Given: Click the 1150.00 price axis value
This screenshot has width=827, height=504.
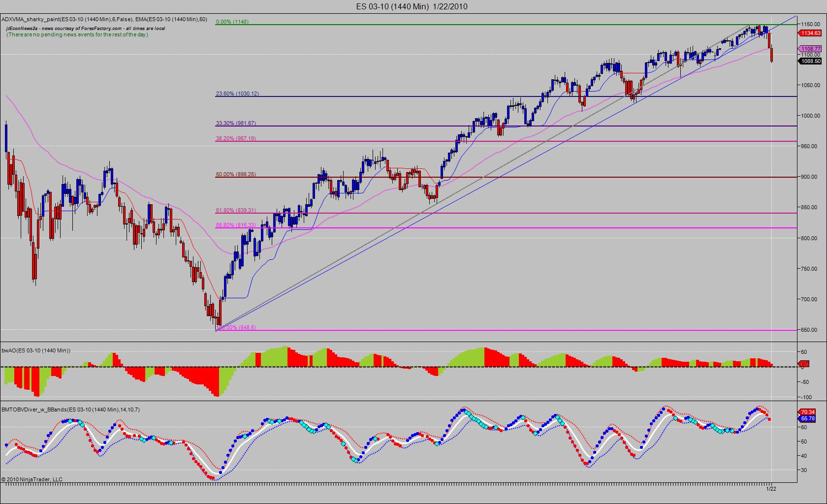Looking at the screenshot, I should pos(811,24).
